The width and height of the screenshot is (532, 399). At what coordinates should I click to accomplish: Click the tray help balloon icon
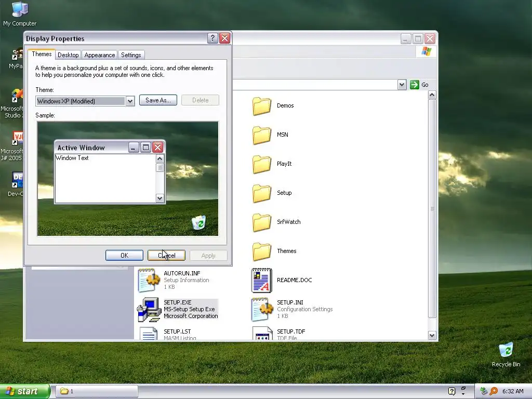(451, 391)
